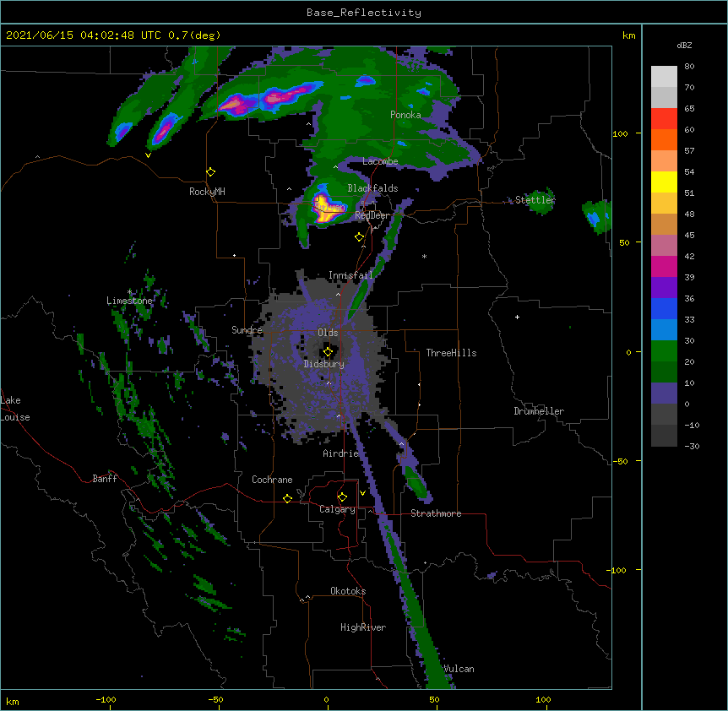Viewport: 728px width, 711px height.
Task: Pick the yellow 54 dBZ legend swatch
Action: point(664,182)
